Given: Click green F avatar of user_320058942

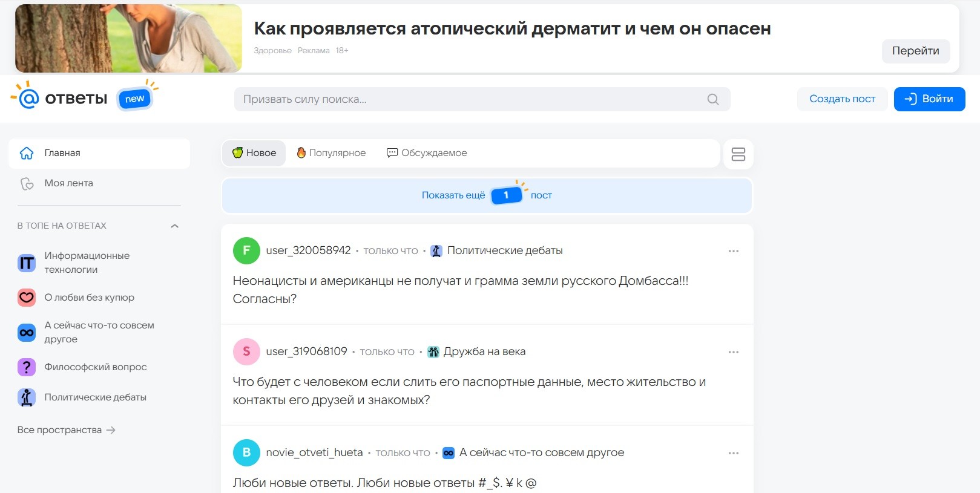Looking at the screenshot, I should pyautogui.click(x=246, y=250).
